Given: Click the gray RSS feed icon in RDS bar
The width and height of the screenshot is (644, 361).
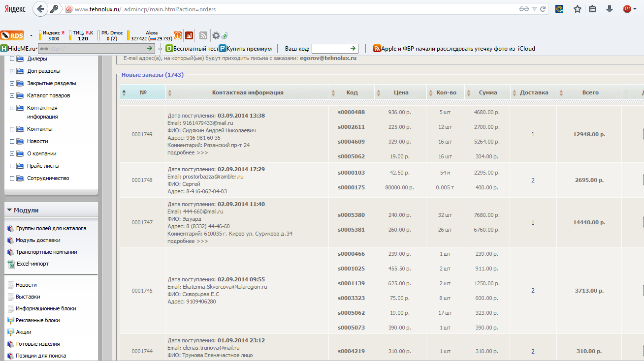Looking at the screenshot, I should point(203,35).
